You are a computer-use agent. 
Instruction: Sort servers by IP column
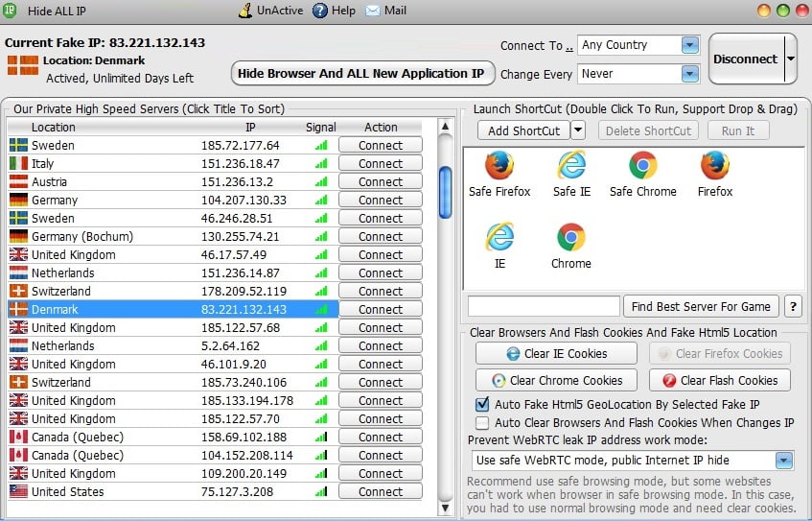250,127
